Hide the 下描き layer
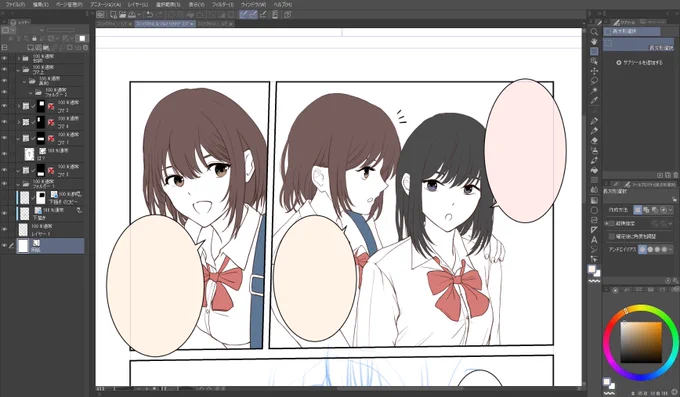680x397 pixels. tap(4, 213)
